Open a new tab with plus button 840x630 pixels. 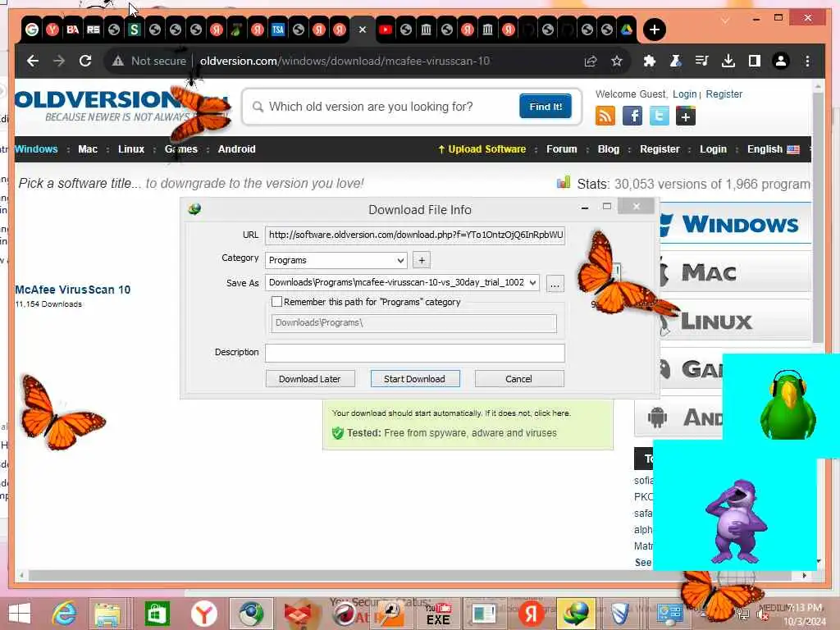[654, 30]
